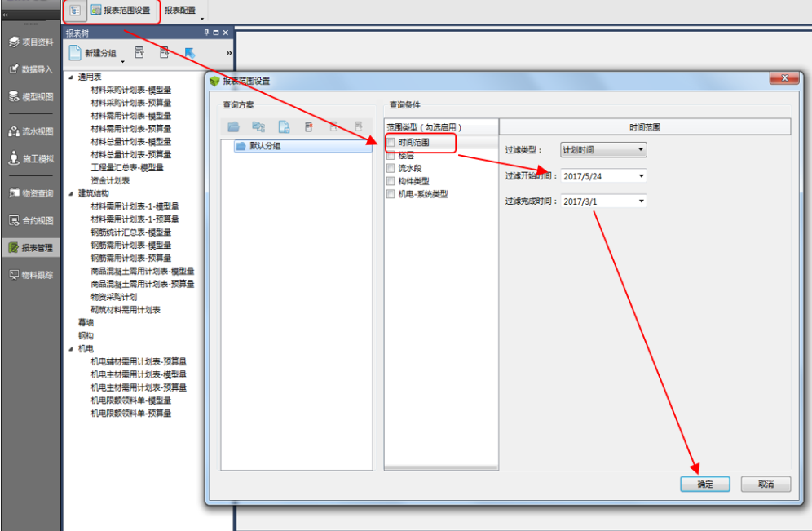Collapse the 机电 tree node

(x=71, y=349)
